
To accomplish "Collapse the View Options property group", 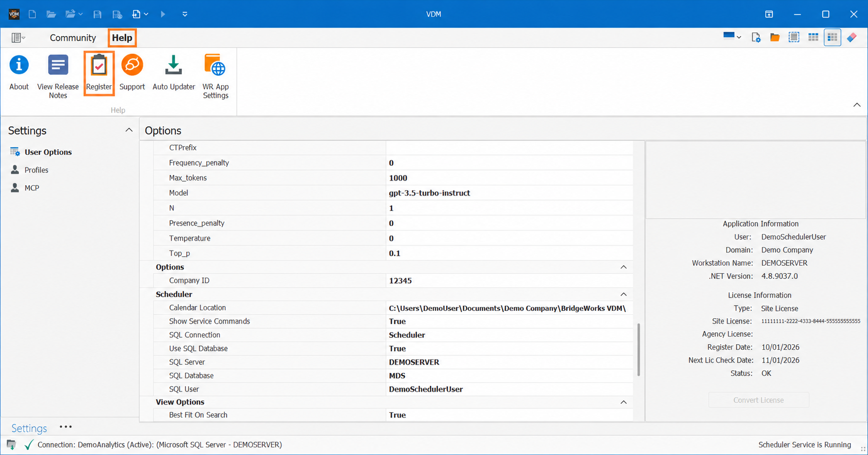I will click(x=623, y=402).
